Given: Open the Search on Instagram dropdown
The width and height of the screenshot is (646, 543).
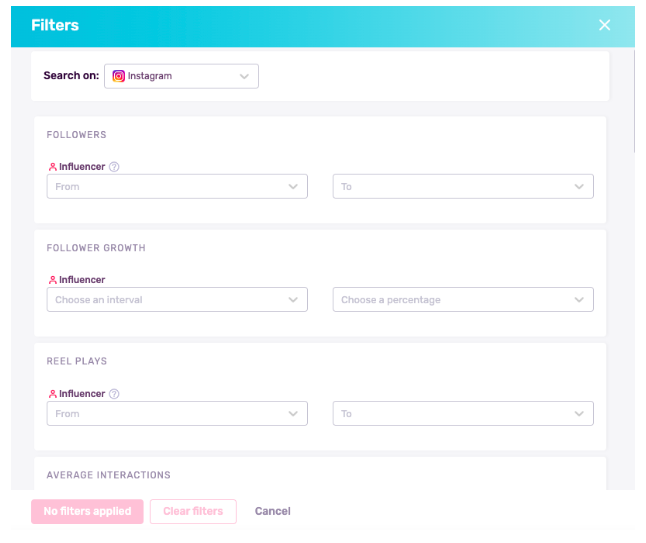Looking at the screenshot, I should point(181,76).
